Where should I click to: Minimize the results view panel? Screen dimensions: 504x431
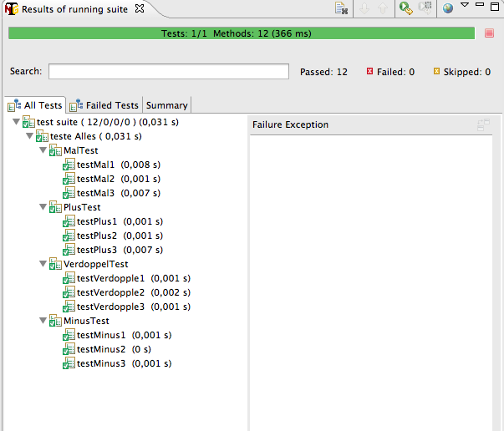pos(480,4)
